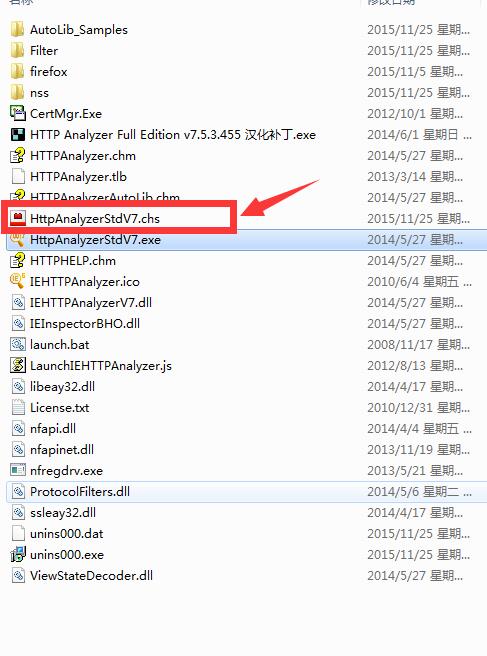487x656 pixels.
Task: Click the HTTPHELP.chm help icon
Action: pos(18,261)
